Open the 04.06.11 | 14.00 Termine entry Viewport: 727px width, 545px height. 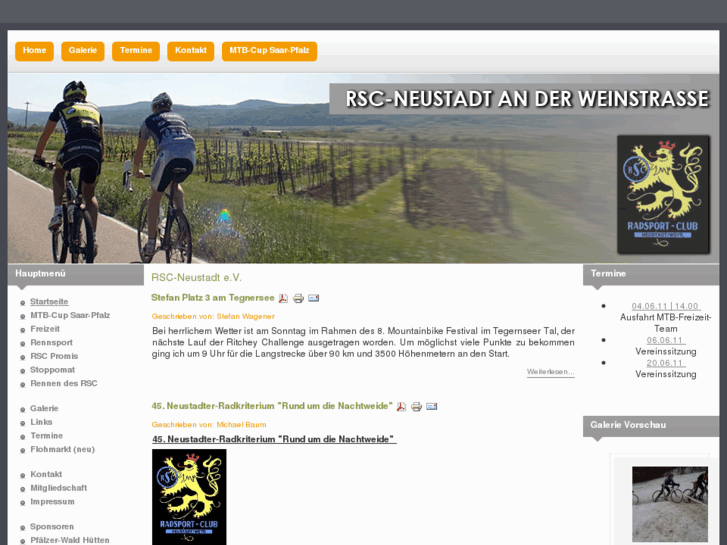point(665,307)
